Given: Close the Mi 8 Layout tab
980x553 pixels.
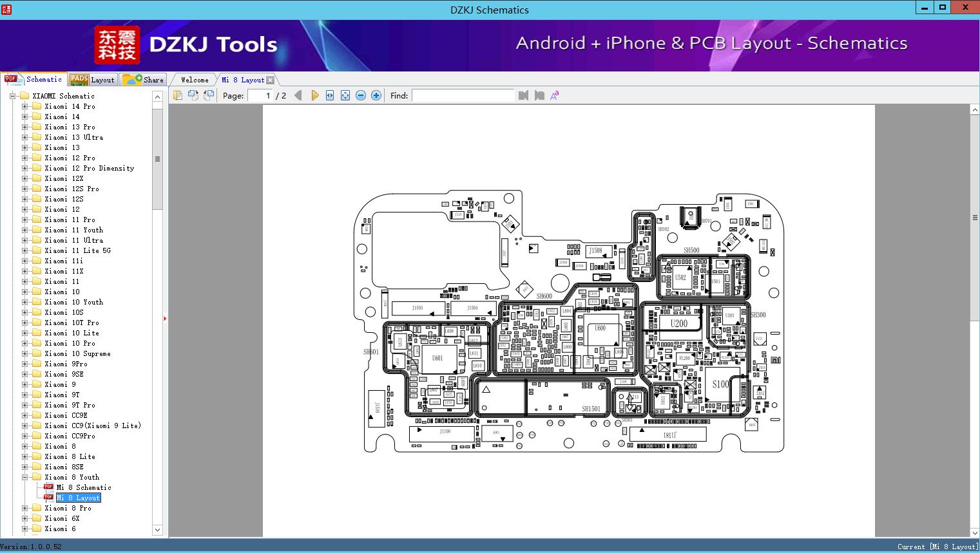Looking at the screenshot, I should click(x=271, y=80).
